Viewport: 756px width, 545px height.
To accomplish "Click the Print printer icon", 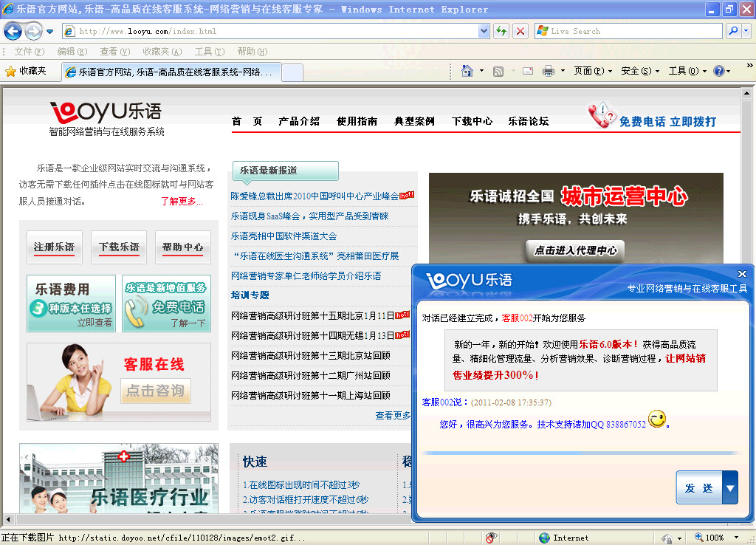I will tap(549, 72).
